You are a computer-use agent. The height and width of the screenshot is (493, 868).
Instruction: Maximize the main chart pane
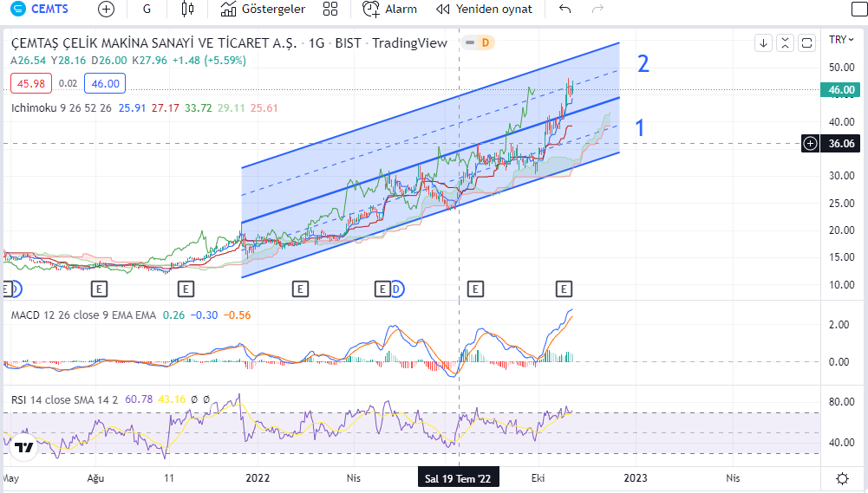(806, 42)
